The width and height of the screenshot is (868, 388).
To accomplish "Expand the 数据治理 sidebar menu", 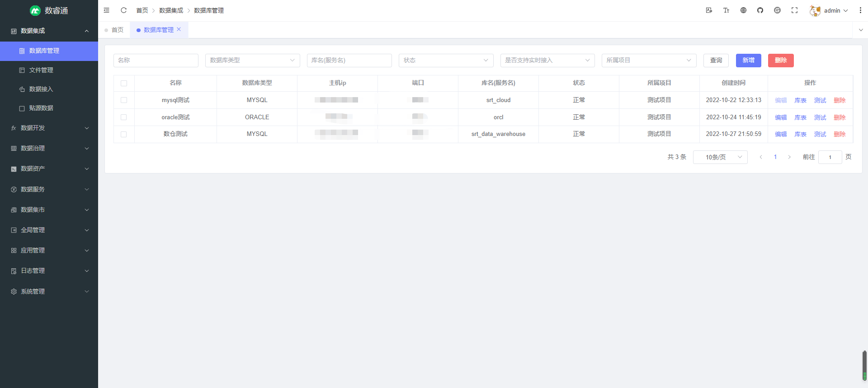I will [49, 148].
